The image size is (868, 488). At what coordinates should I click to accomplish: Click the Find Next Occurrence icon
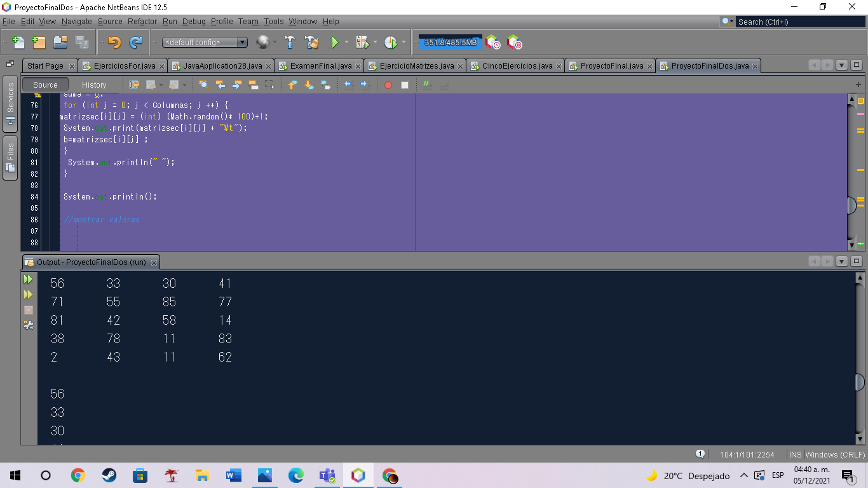237,85
